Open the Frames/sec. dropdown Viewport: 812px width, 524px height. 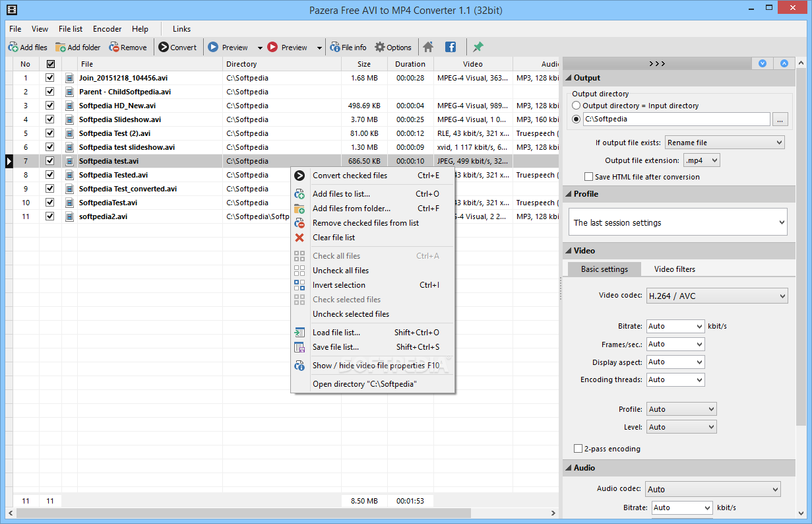(x=675, y=344)
